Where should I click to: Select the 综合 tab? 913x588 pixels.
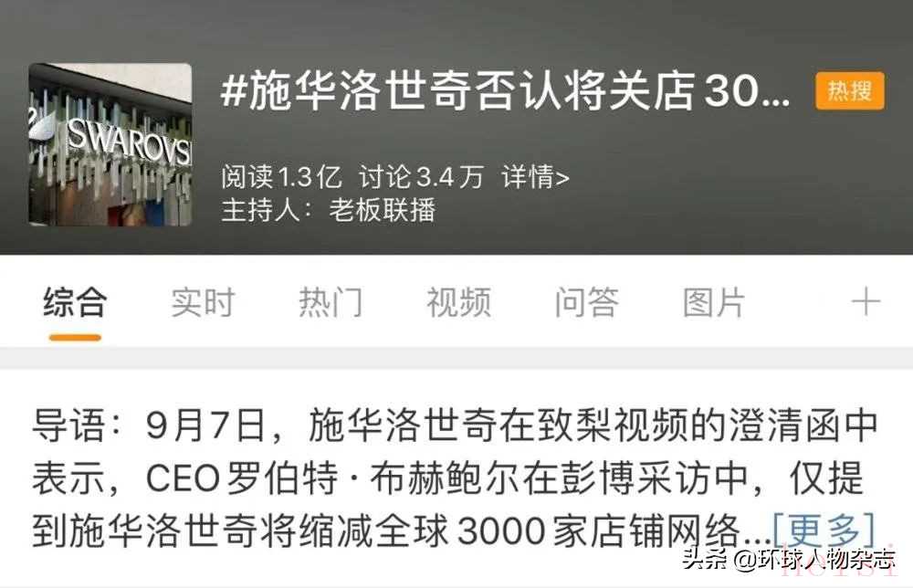(x=75, y=302)
